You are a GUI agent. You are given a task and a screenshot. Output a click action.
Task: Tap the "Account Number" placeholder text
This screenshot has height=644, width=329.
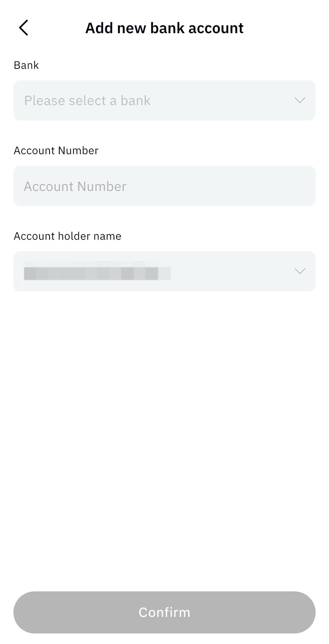click(x=75, y=186)
